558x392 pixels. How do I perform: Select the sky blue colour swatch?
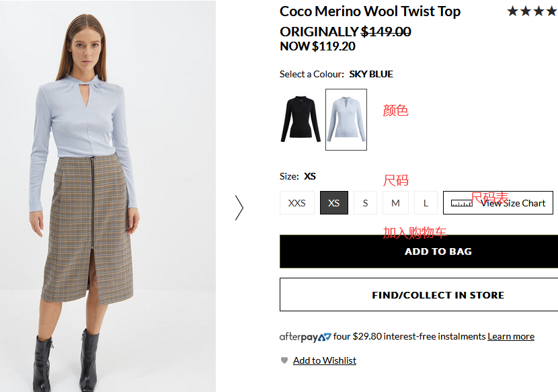(x=346, y=119)
